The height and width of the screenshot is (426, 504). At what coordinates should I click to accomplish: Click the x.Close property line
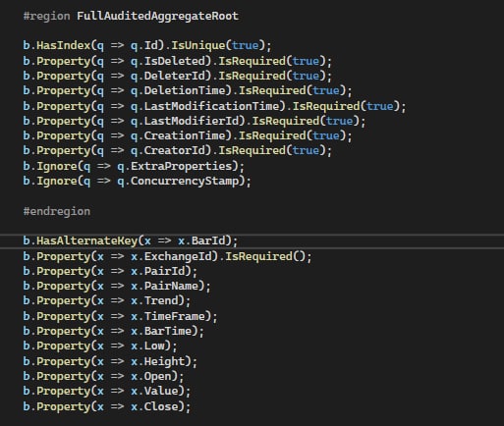107,406
